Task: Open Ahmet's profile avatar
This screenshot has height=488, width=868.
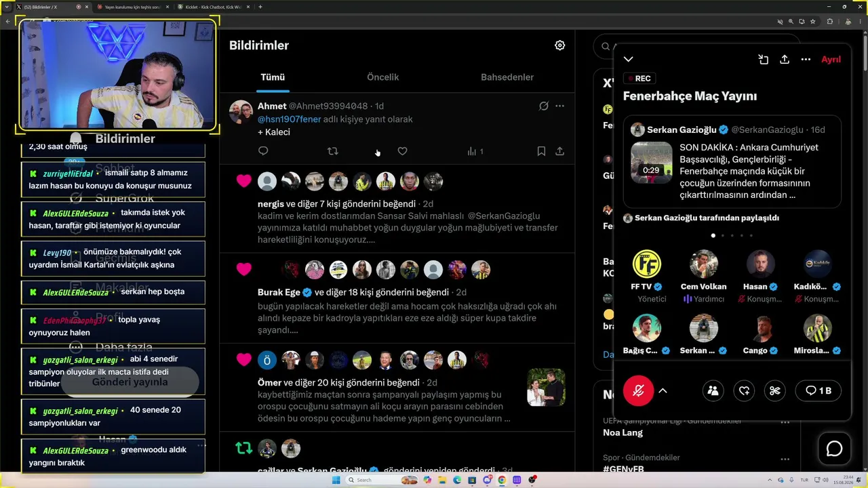Action: (241, 112)
